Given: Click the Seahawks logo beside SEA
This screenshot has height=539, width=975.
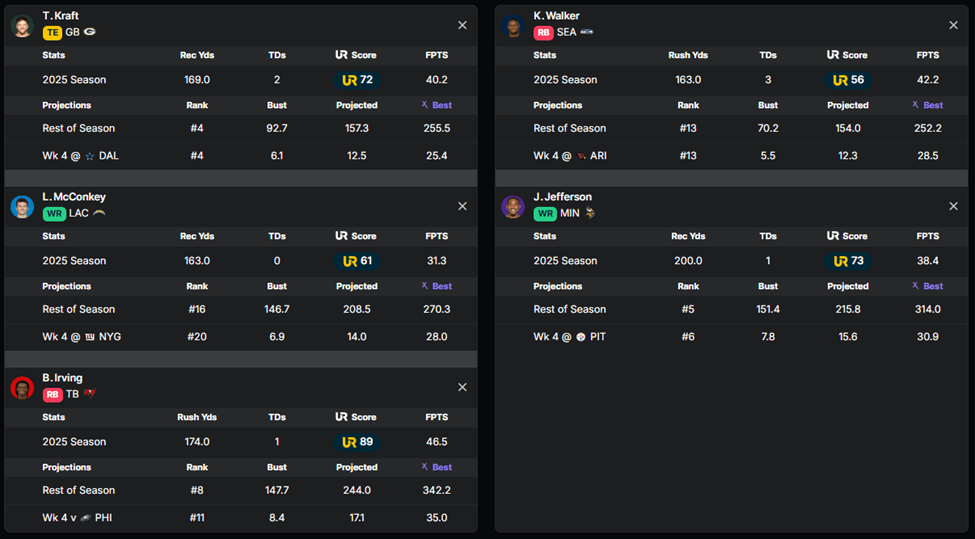Looking at the screenshot, I should point(587,32).
